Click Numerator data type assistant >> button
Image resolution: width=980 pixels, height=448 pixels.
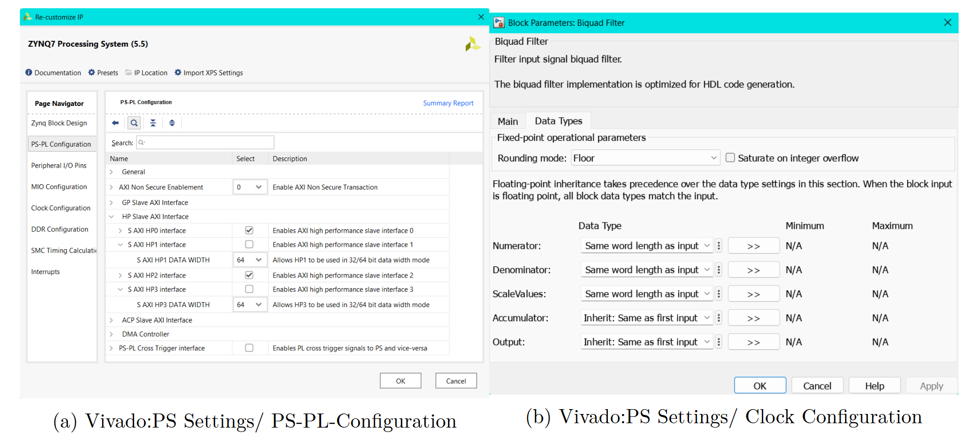click(x=754, y=246)
